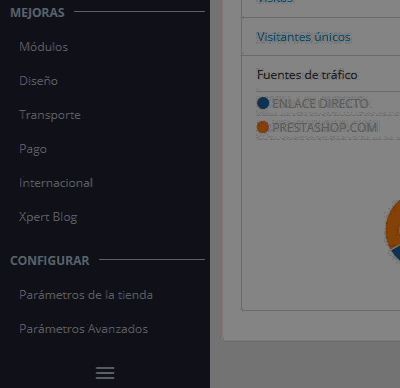
Task: Open Parámetros de la tienda
Action: pos(86,295)
